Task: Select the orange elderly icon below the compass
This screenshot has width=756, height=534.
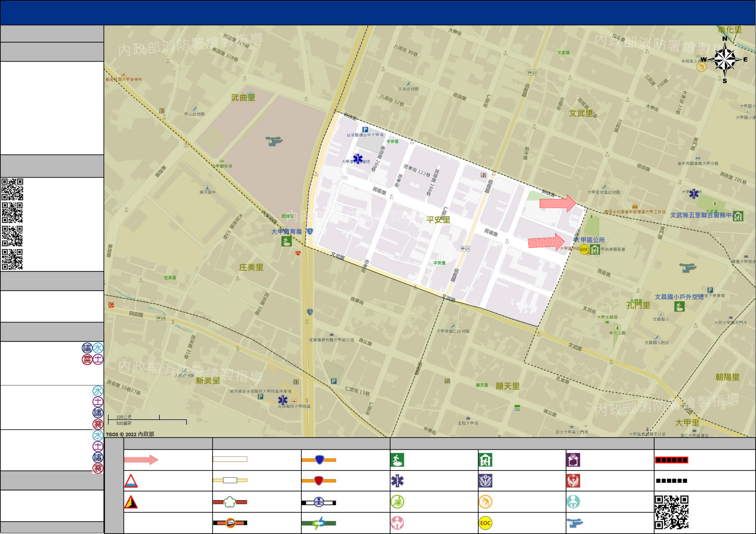Action: [701, 67]
